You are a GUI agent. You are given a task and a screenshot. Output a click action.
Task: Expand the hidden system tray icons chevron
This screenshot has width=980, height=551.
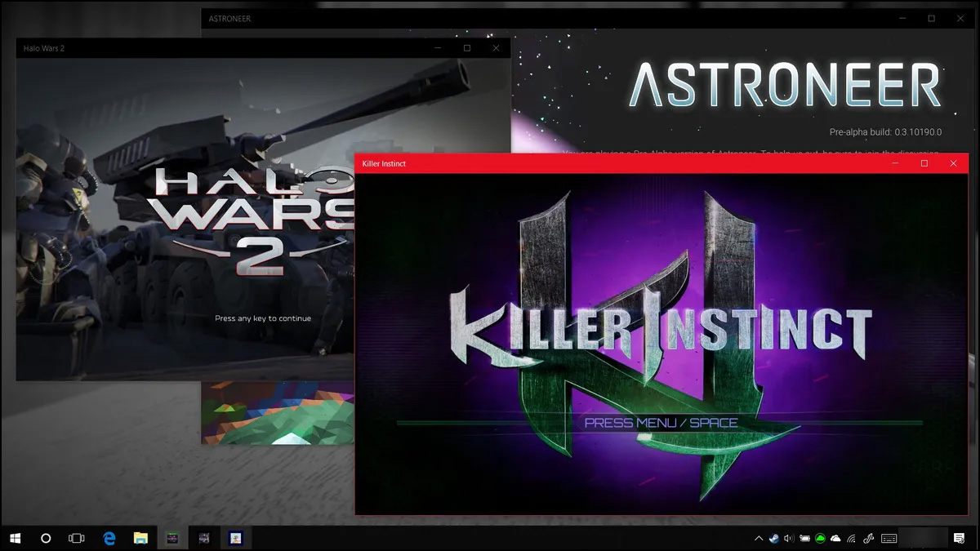click(759, 539)
